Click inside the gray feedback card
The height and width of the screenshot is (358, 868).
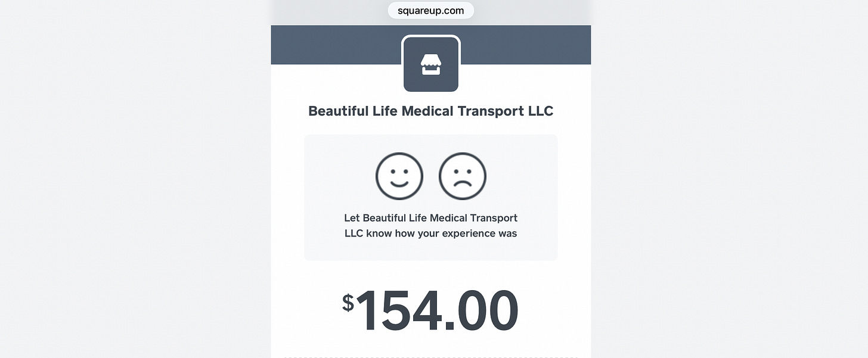coord(430,197)
